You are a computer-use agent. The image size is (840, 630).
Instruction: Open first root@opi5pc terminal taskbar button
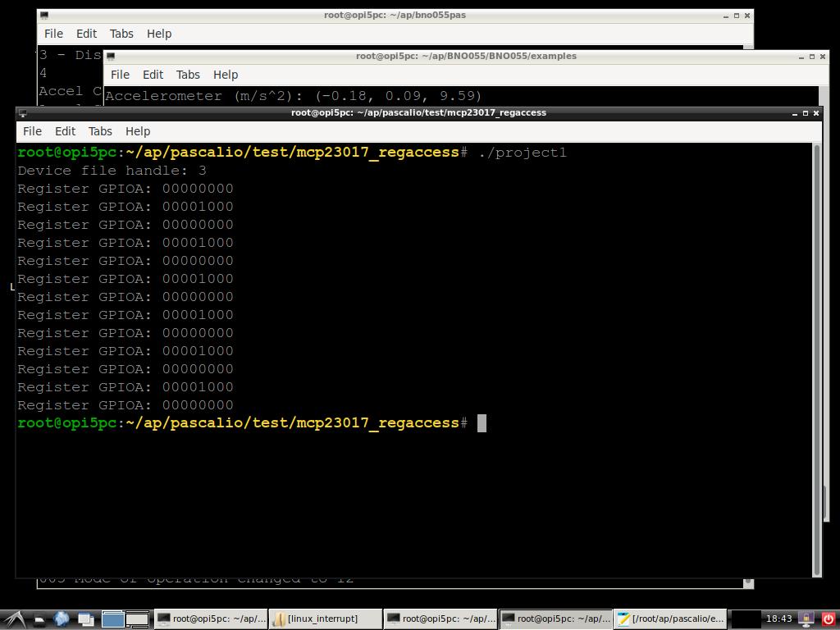211,619
